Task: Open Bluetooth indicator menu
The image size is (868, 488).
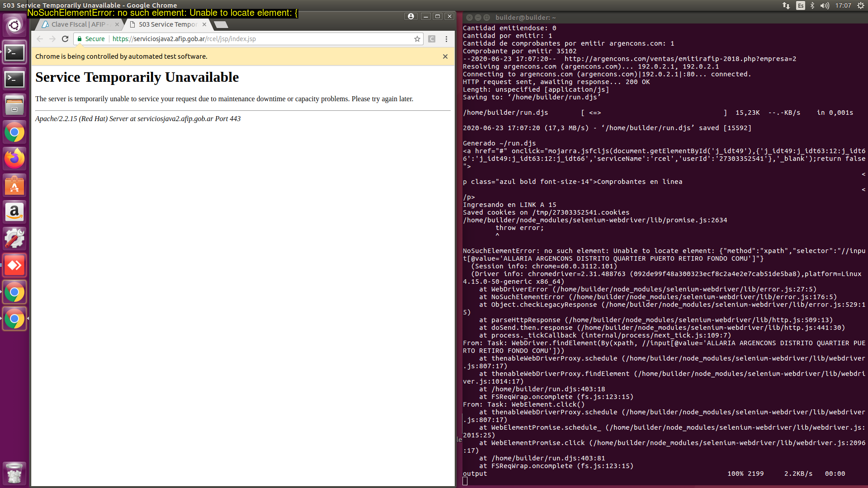Action: tap(812, 5)
